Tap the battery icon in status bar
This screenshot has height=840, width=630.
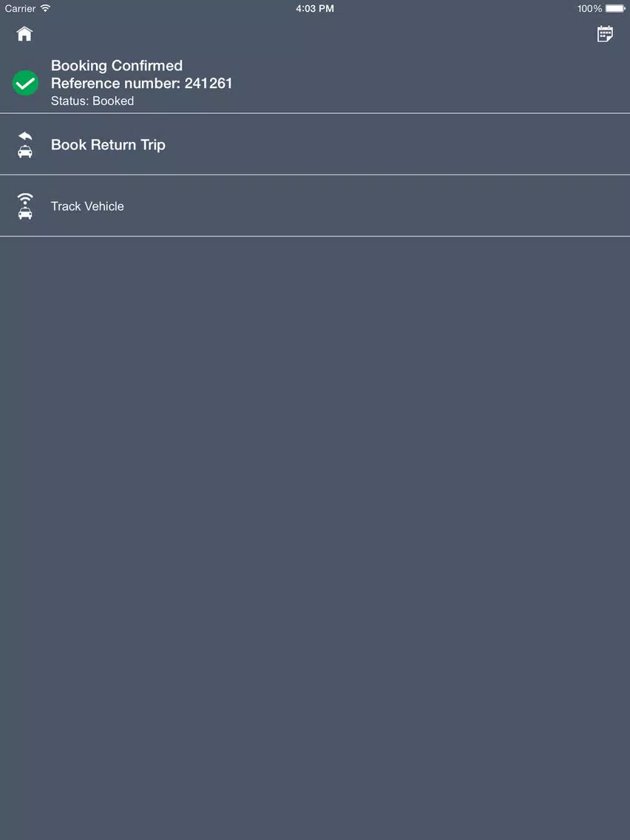click(x=615, y=8)
